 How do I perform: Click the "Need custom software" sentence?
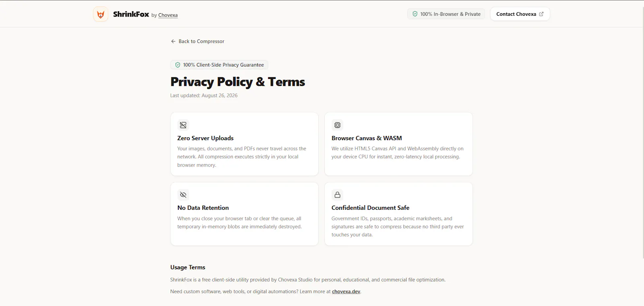click(x=266, y=292)
